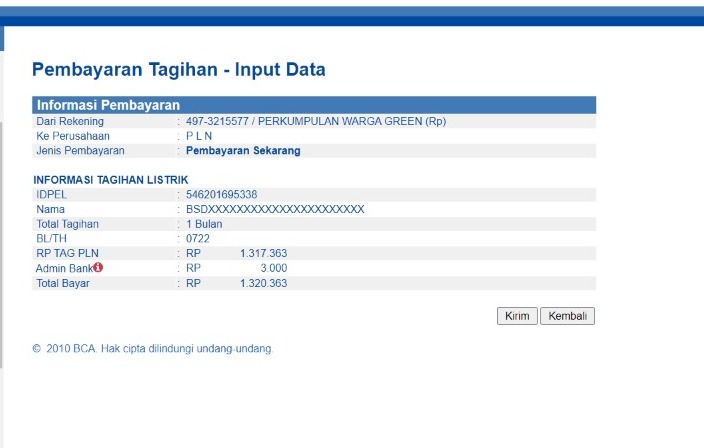Click the Admin Bank fee amount 3.000

(x=273, y=269)
